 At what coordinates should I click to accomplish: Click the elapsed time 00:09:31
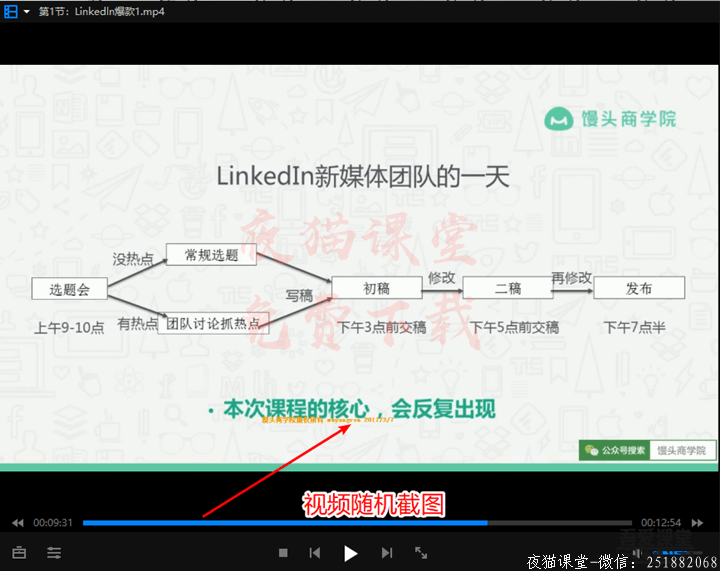[53, 523]
